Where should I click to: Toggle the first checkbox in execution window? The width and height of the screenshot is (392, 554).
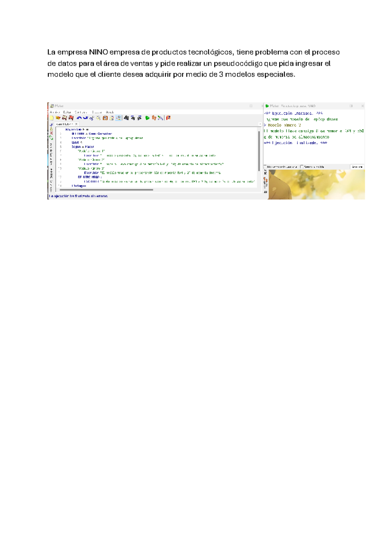click(x=265, y=167)
